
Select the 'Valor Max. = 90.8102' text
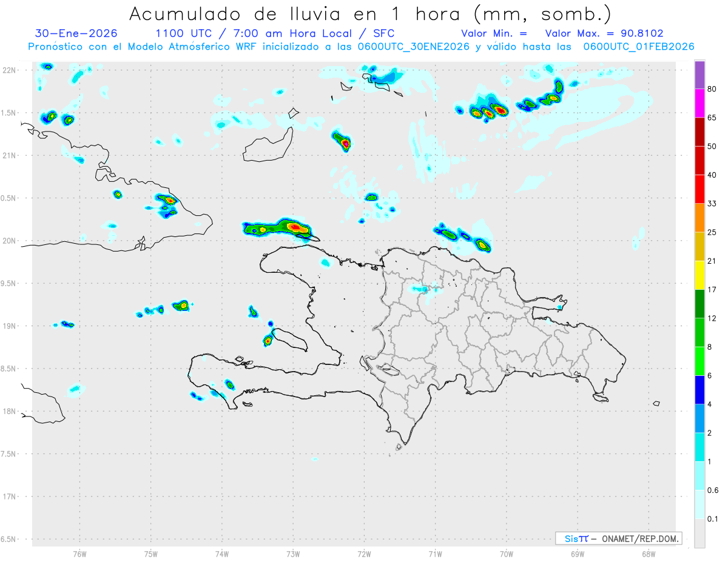click(604, 33)
